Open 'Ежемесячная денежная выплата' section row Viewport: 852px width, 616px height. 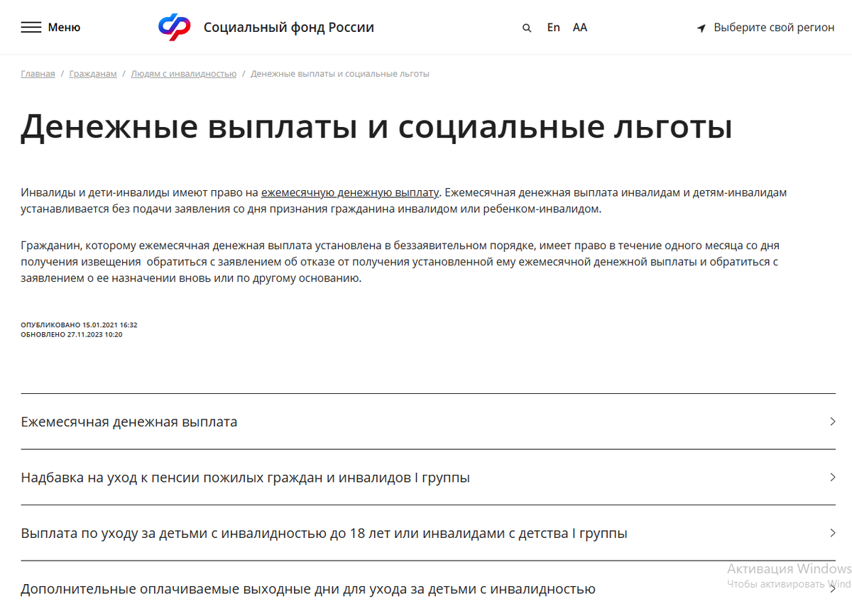pos(428,422)
